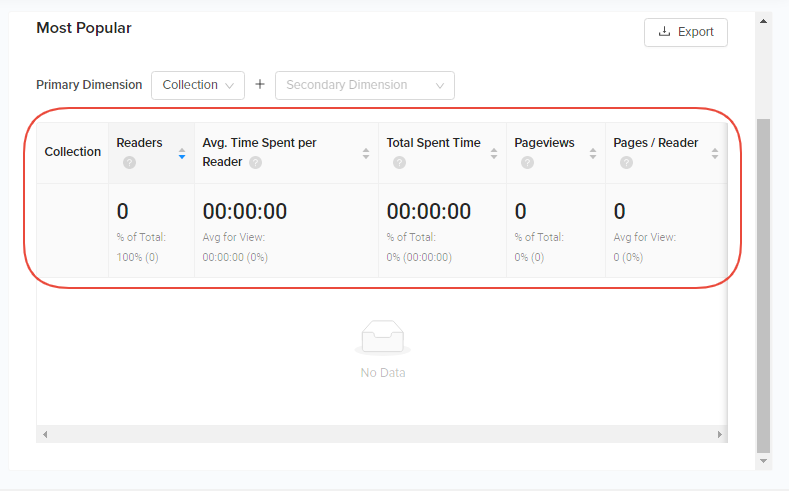Click the table's horizontal scrollbar right arrow

point(720,435)
